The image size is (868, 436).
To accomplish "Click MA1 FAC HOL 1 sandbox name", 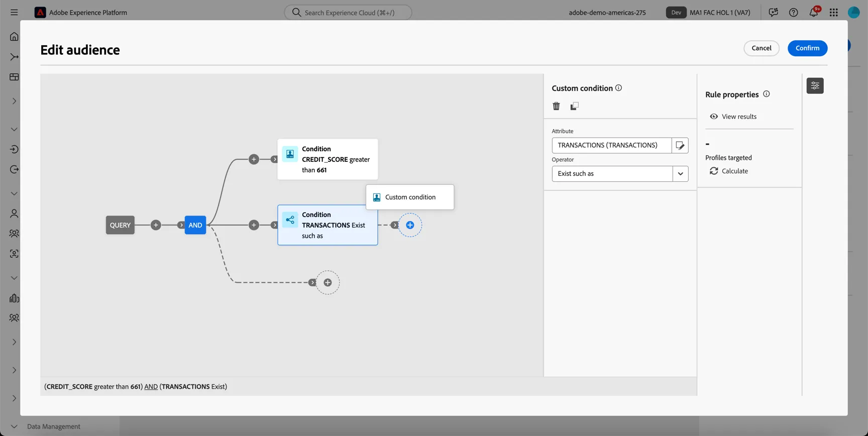I will pos(720,13).
